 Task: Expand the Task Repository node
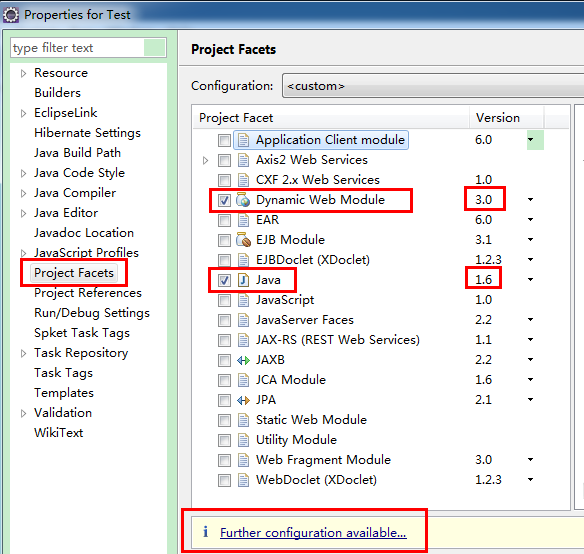coord(23,353)
